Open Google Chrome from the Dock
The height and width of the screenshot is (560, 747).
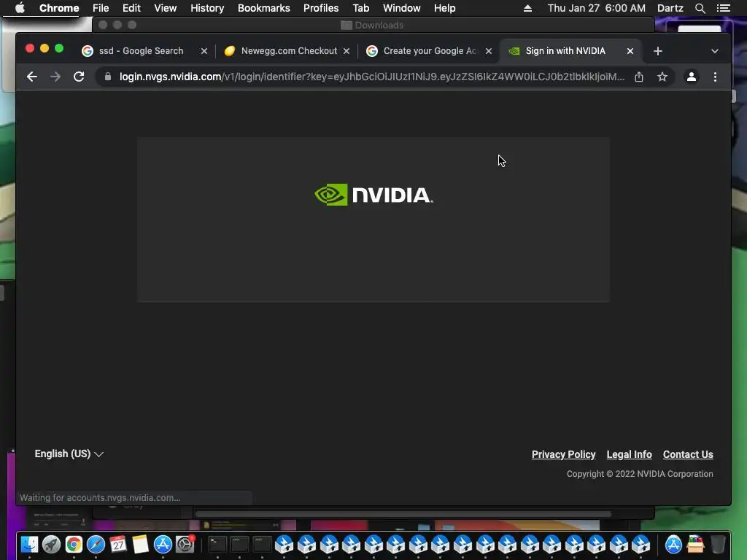coord(74,544)
